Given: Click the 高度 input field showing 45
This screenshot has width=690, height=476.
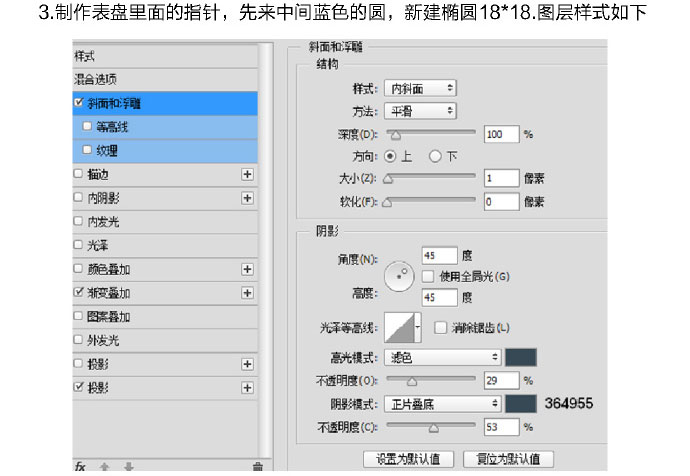Looking at the screenshot, I should (x=439, y=297).
